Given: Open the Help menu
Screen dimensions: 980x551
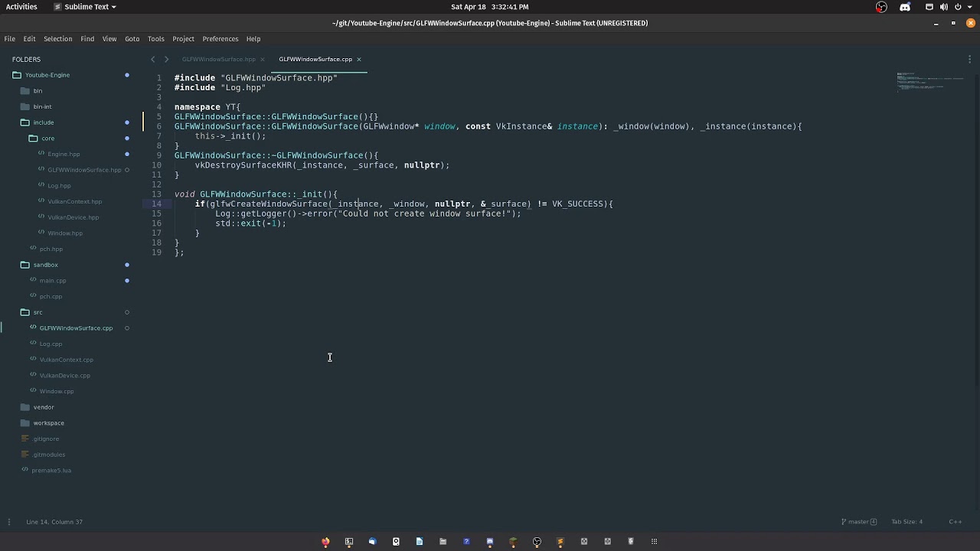Looking at the screenshot, I should [x=253, y=39].
